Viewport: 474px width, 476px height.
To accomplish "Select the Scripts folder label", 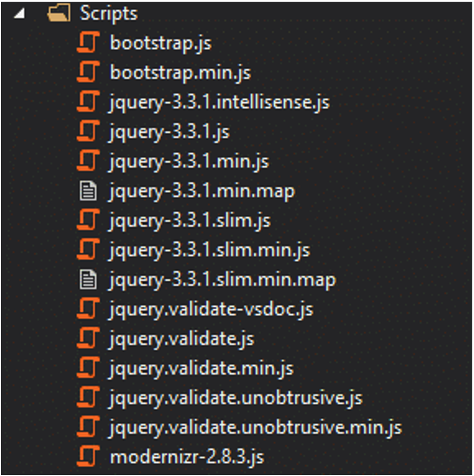I will 109,14.
